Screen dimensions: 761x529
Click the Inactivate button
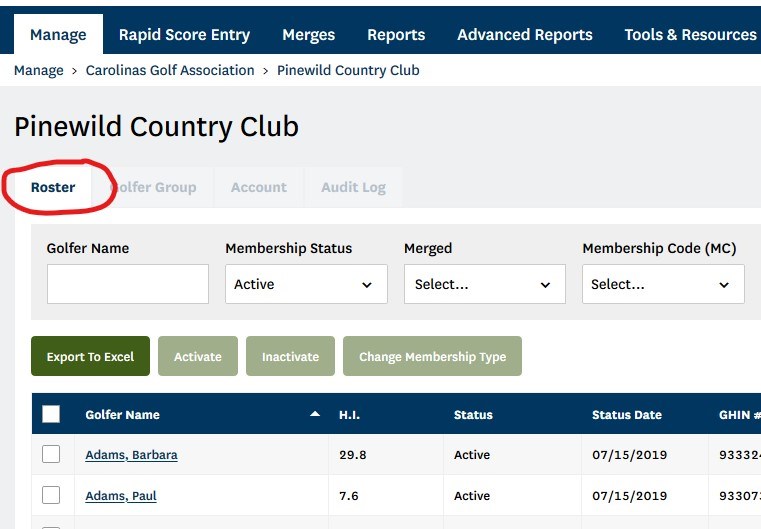[x=290, y=356]
